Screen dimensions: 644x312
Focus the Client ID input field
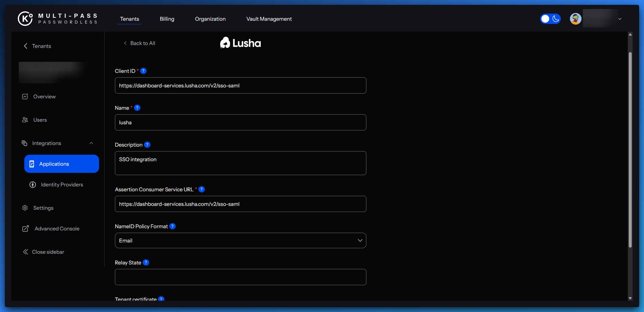pyautogui.click(x=240, y=85)
